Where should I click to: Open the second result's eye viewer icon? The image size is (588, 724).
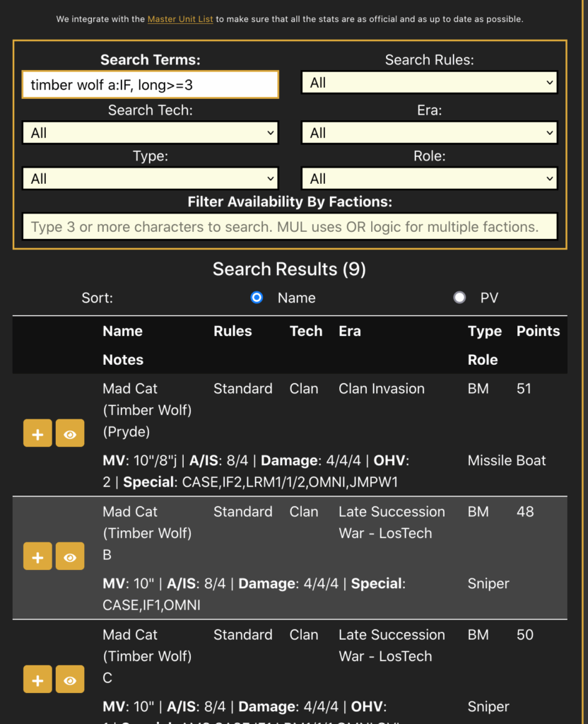pos(70,556)
